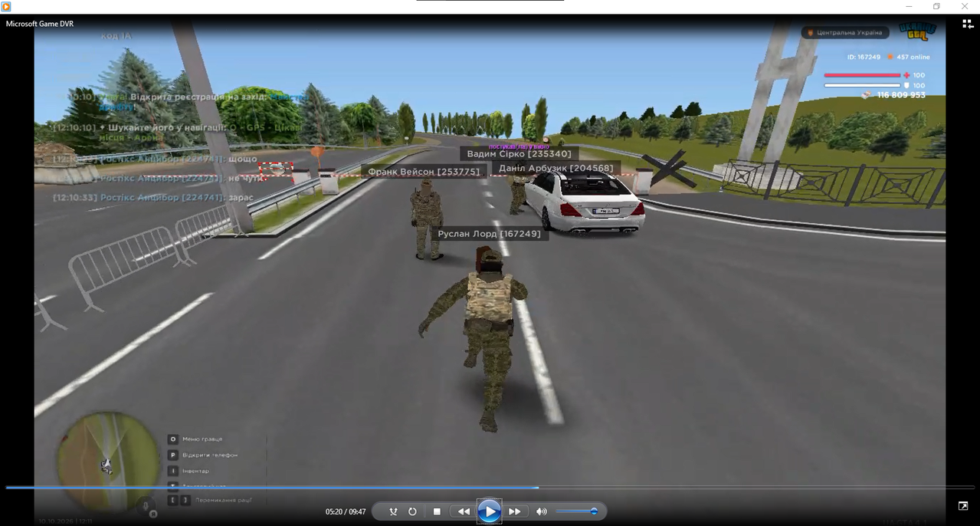Click the Windows Media Player title icon

tap(6, 6)
